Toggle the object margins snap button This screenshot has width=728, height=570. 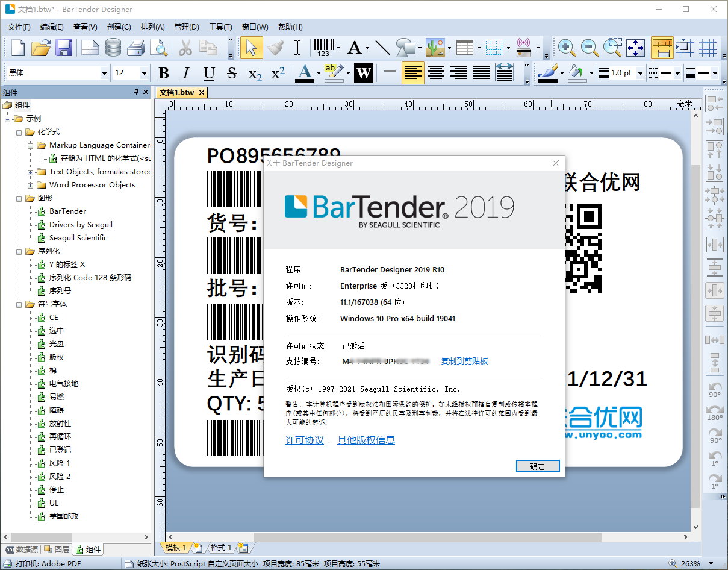click(x=685, y=48)
